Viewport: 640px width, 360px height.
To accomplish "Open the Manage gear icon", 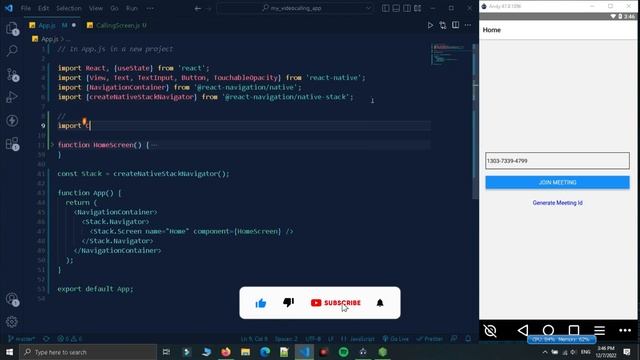I will tap(12, 322).
